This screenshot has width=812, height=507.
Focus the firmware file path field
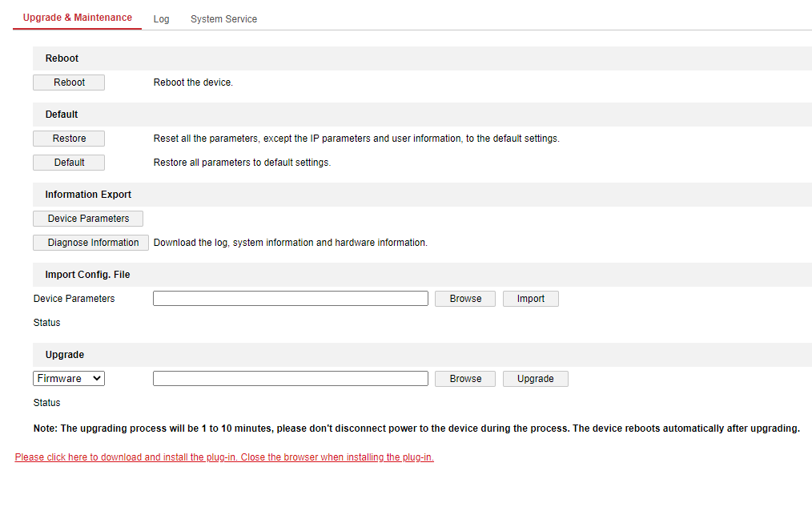[290, 379]
